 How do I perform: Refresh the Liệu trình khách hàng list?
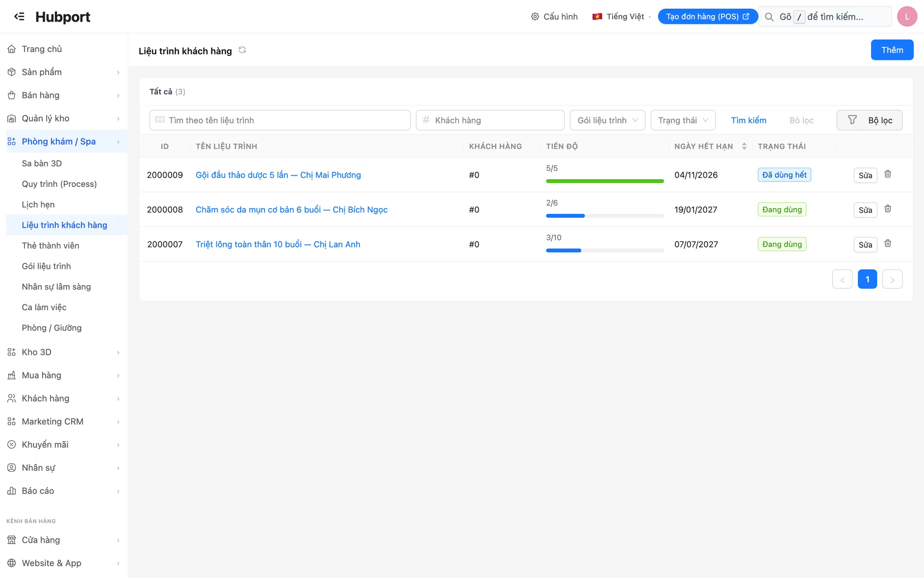pos(243,50)
